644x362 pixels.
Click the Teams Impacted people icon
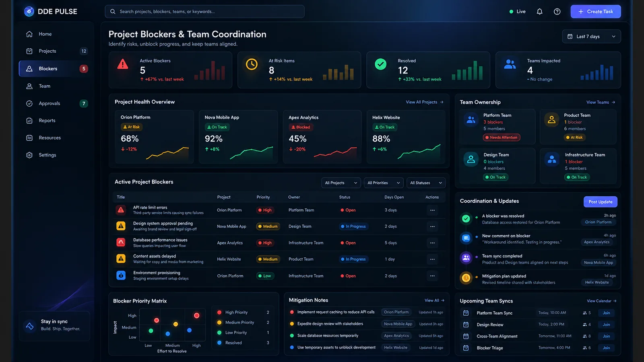click(x=510, y=64)
